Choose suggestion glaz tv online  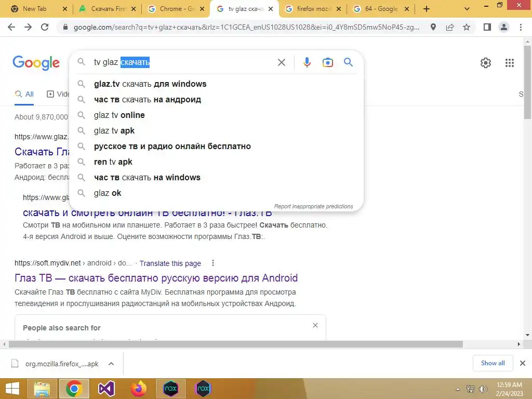[x=217, y=115]
